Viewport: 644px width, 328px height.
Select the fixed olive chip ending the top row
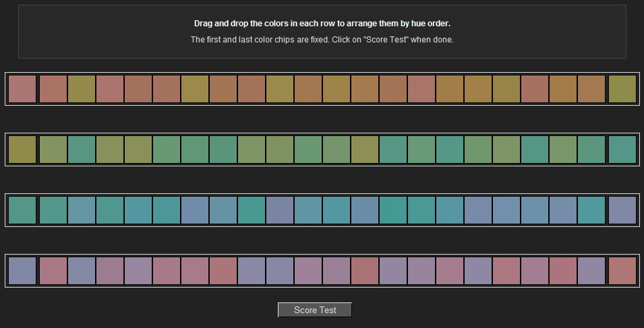pos(622,89)
